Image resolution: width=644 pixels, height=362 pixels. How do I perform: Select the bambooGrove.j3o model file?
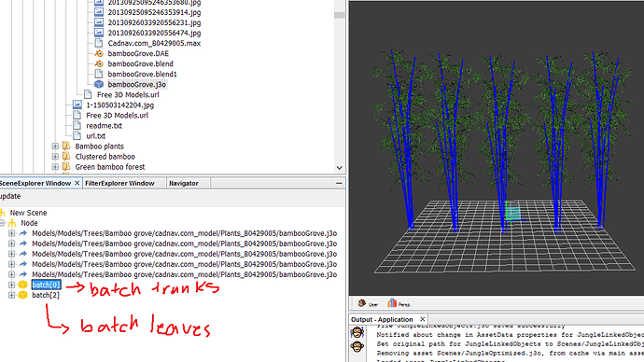(137, 84)
